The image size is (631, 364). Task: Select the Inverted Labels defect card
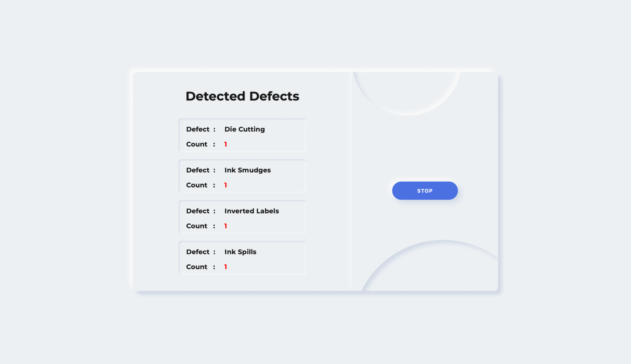(x=243, y=217)
